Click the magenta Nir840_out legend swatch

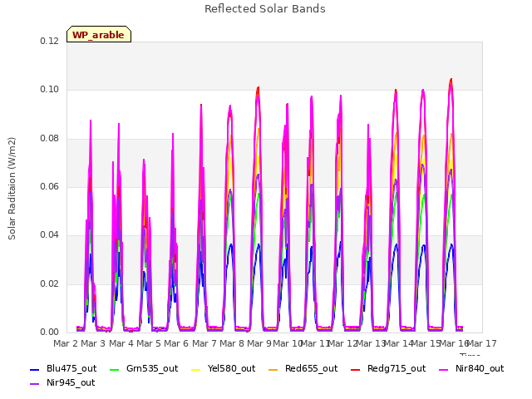pos(443,369)
